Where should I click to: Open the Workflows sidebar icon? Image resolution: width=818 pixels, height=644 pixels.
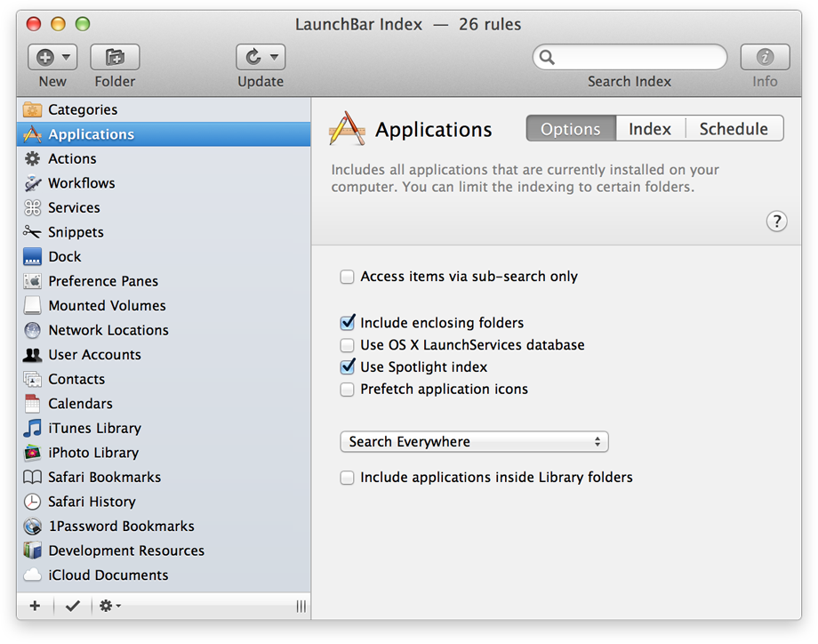point(32,183)
